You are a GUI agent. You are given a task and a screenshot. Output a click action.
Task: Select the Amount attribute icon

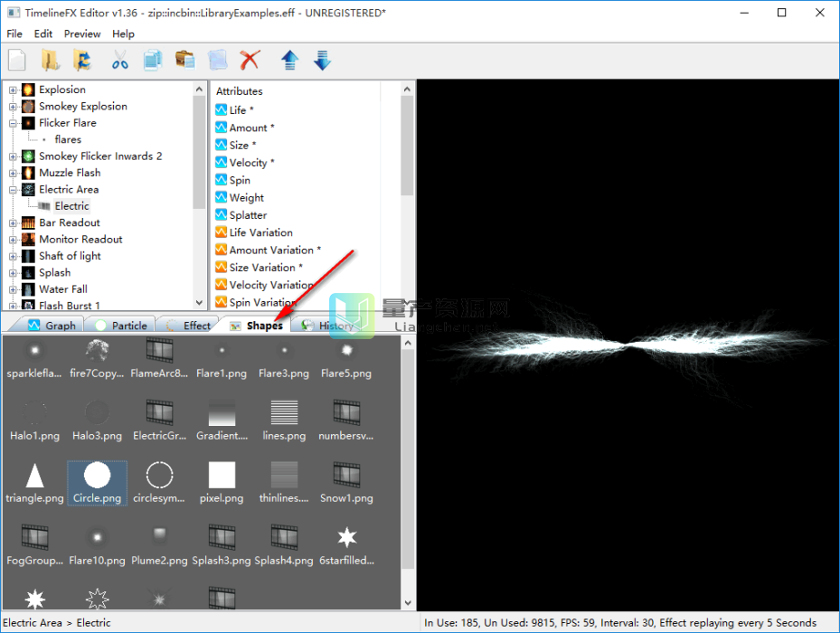pyautogui.click(x=222, y=128)
